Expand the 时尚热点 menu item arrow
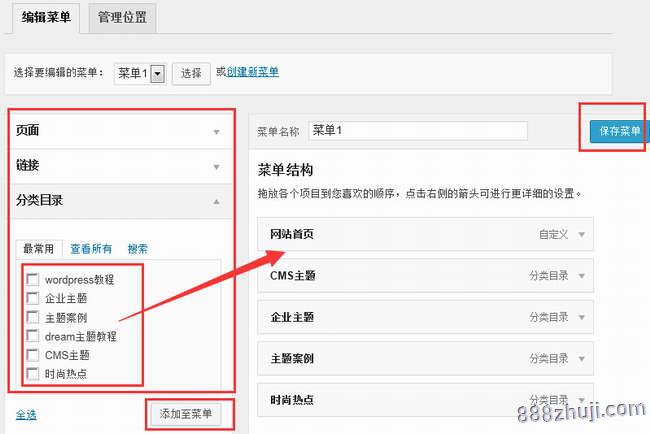This screenshot has height=434, width=650. (x=582, y=400)
